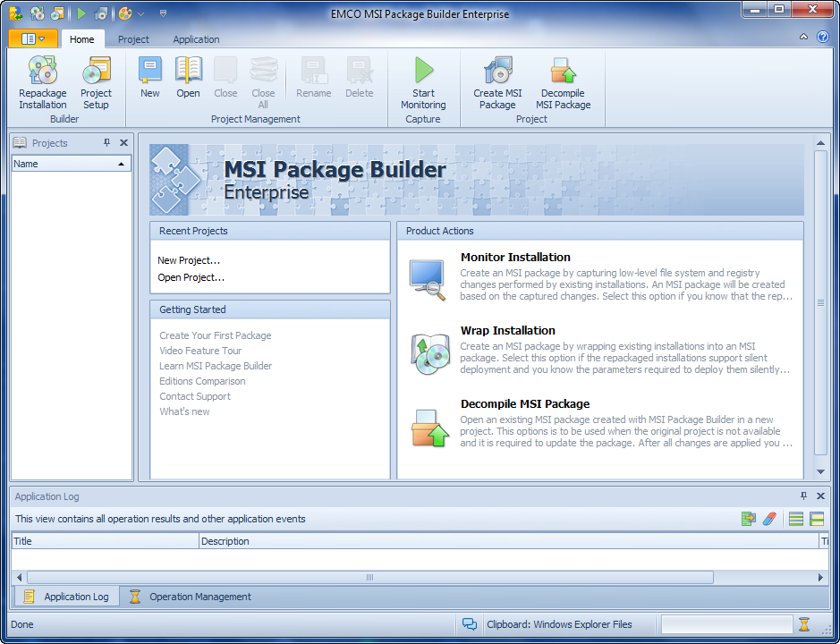Click the log horizontal scrollbar thumb

369,577
